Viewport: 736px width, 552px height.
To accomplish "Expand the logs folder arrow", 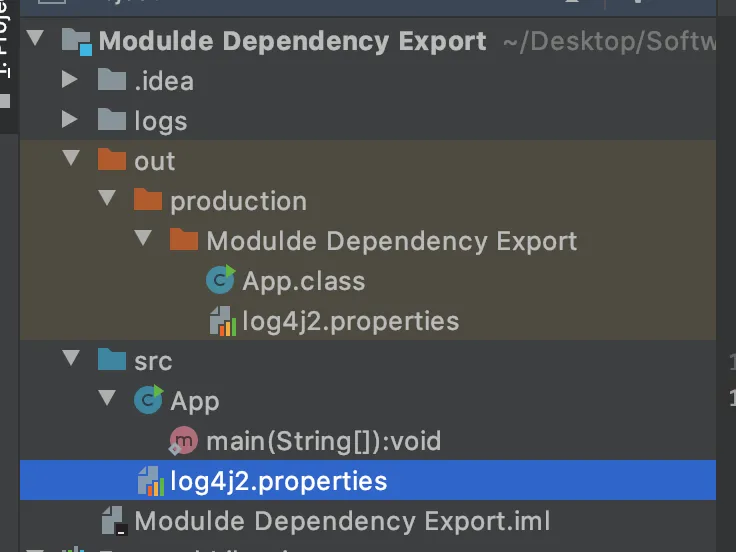I will [69, 121].
